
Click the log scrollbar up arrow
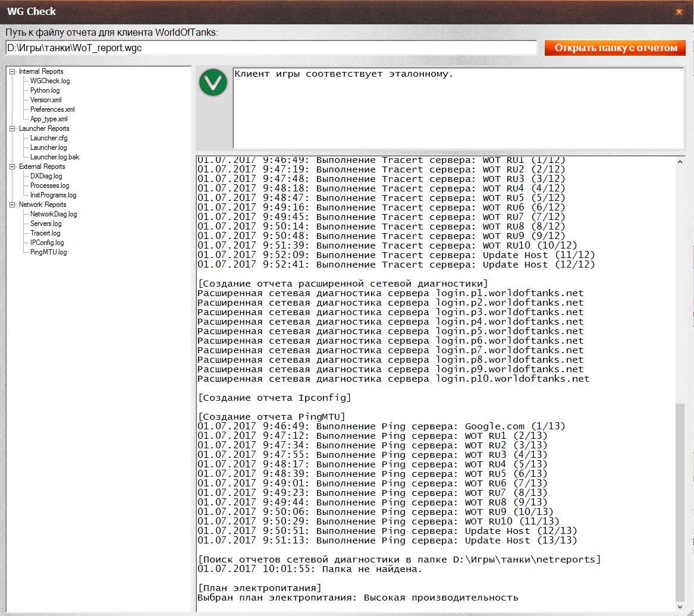coord(680,162)
